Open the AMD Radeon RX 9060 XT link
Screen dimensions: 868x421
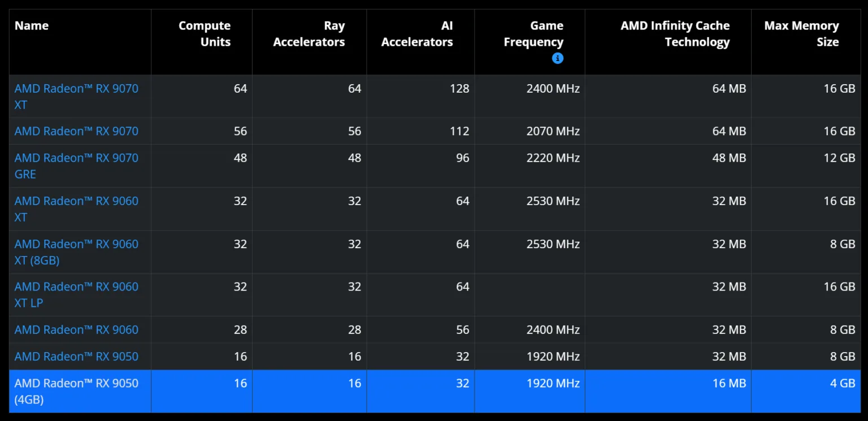point(76,209)
